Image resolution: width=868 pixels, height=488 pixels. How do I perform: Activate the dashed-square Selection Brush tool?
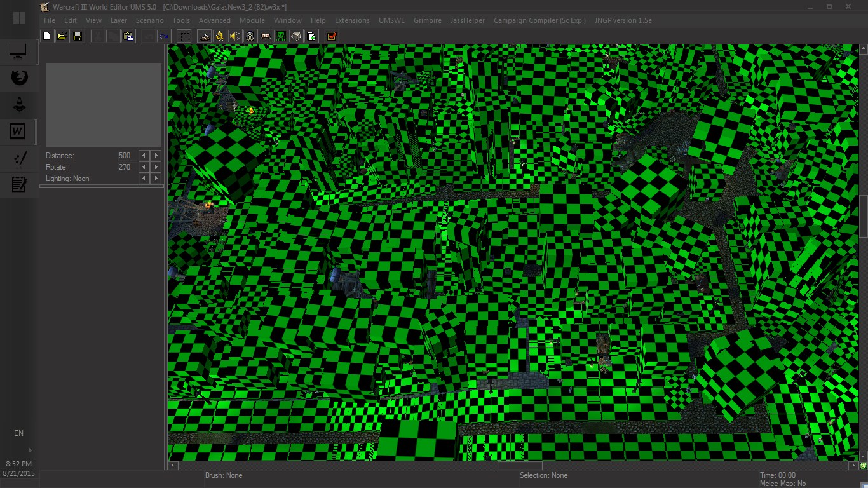pyautogui.click(x=184, y=36)
